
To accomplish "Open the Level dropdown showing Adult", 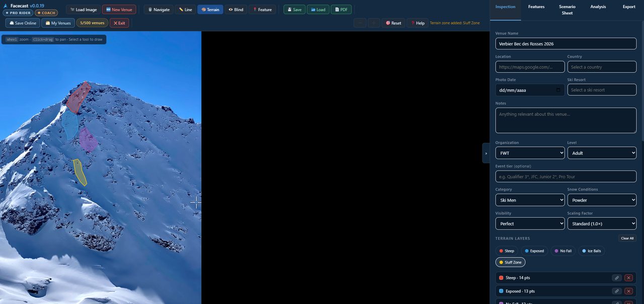I will click(602, 153).
